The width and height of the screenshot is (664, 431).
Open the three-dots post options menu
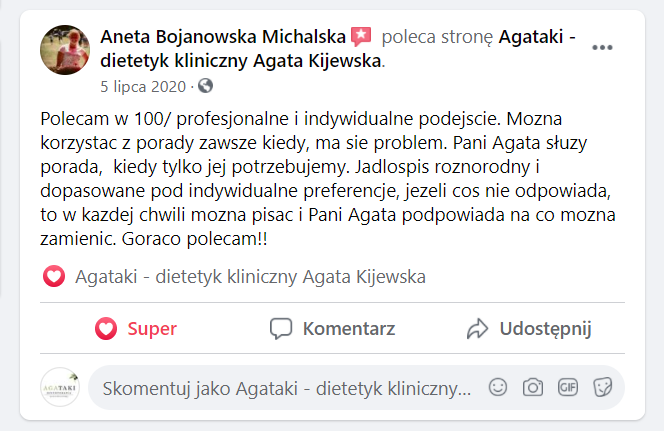pyautogui.click(x=602, y=47)
